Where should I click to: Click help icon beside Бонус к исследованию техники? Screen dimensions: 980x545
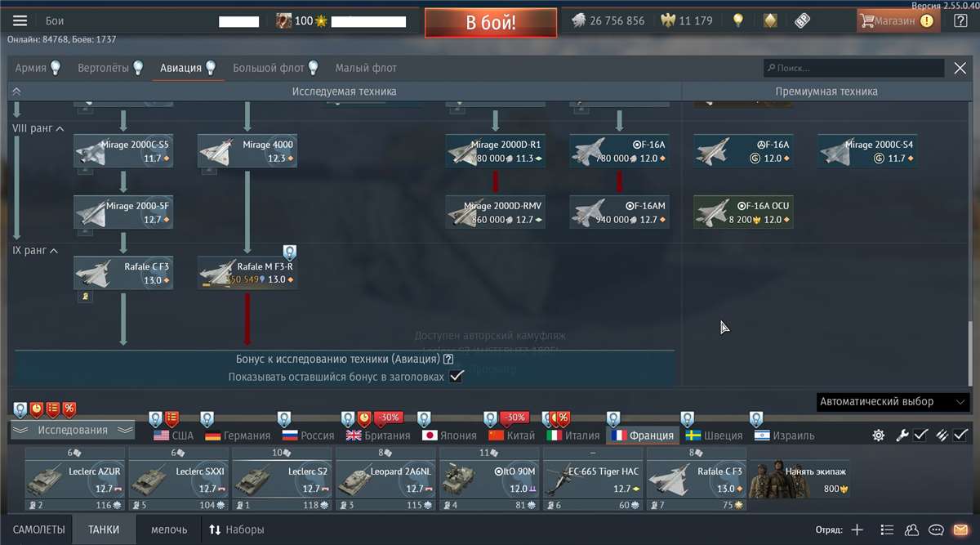pyautogui.click(x=448, y=359)
